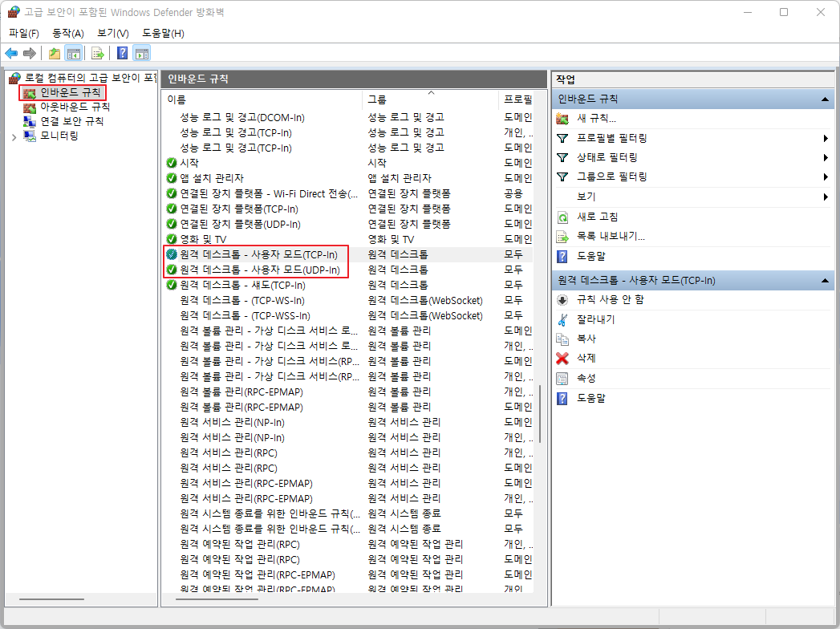Click the 새 규칙... icon in the actions pane
The height and width of the screenshot is (629, 840).
(562, 119)
